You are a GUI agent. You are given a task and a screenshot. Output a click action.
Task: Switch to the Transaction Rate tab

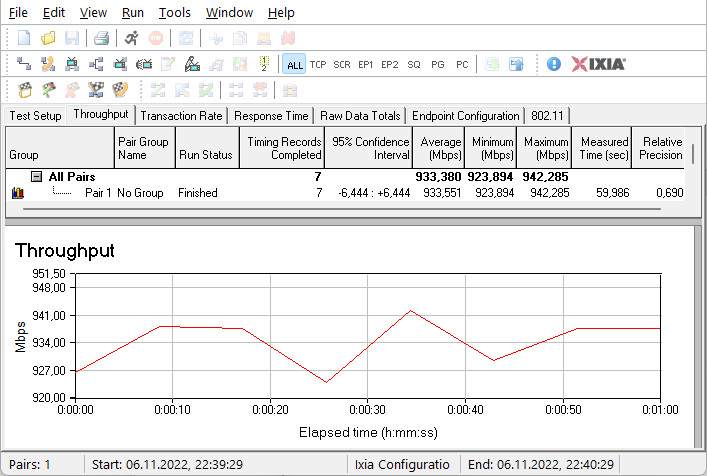point(181,116)
